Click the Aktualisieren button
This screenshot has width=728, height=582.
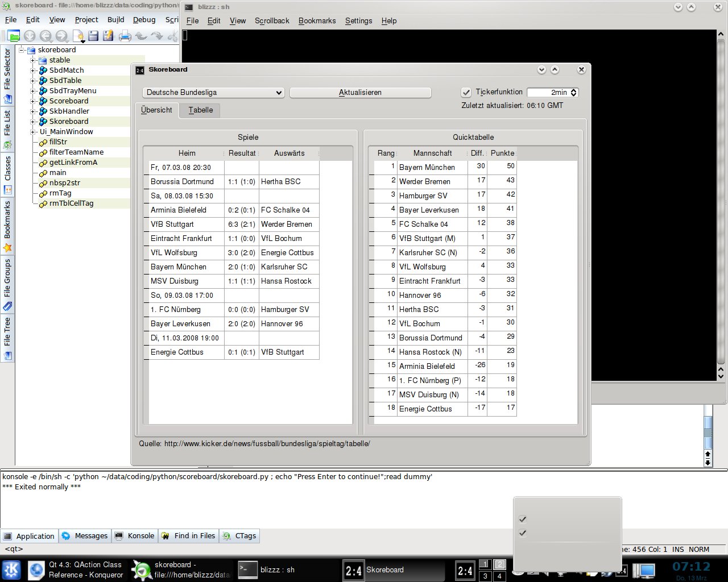(360, 93)
